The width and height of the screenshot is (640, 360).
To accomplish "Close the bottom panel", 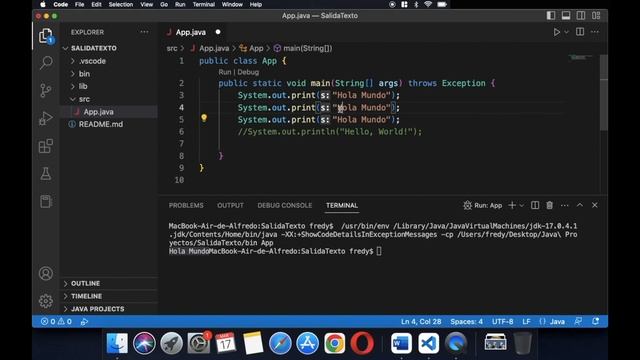I will [595, 205].
